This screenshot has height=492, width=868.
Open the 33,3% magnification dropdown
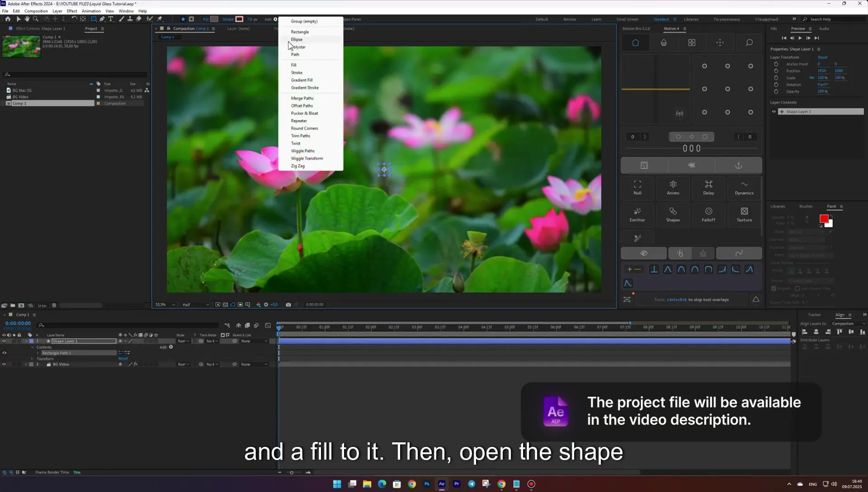click(x=165, y=305)
